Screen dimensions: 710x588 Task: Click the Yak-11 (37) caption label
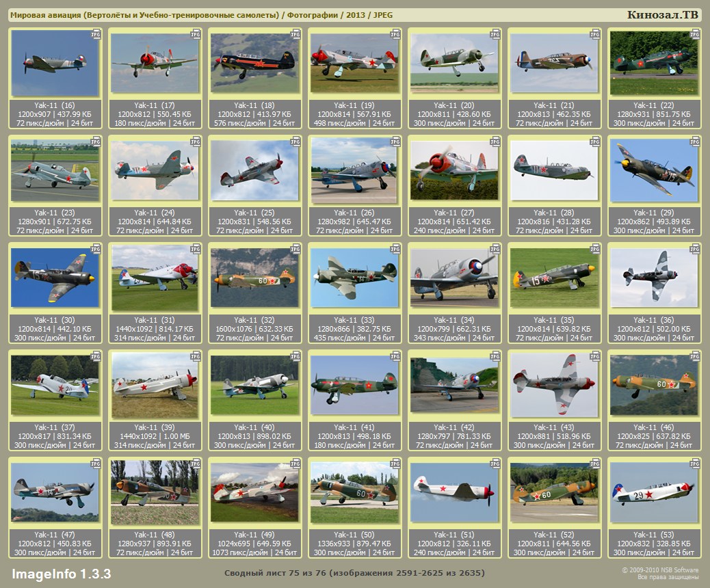pos(55,427)
